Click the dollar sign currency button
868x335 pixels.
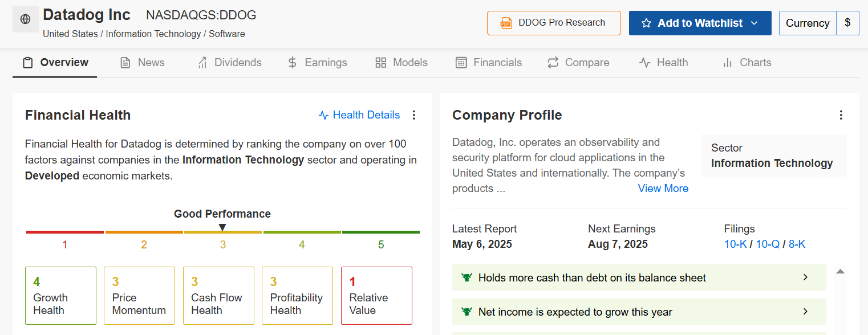pyautogui.click(x=848, y=23)
